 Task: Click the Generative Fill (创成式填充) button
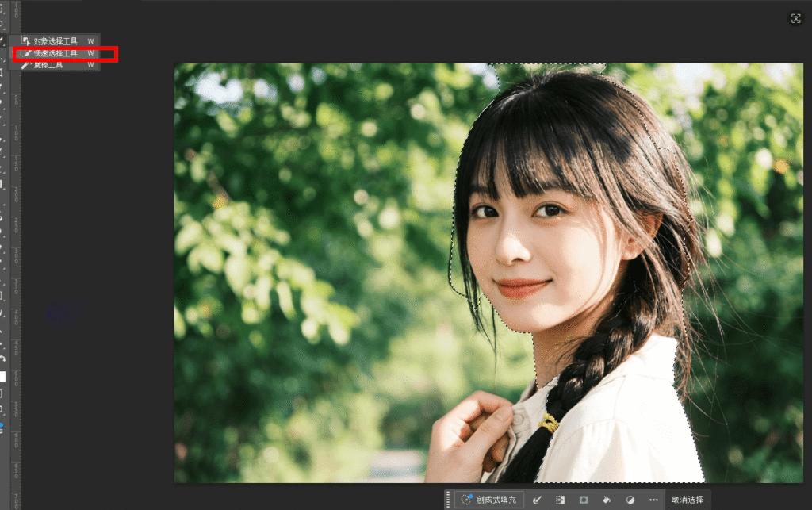489,500
